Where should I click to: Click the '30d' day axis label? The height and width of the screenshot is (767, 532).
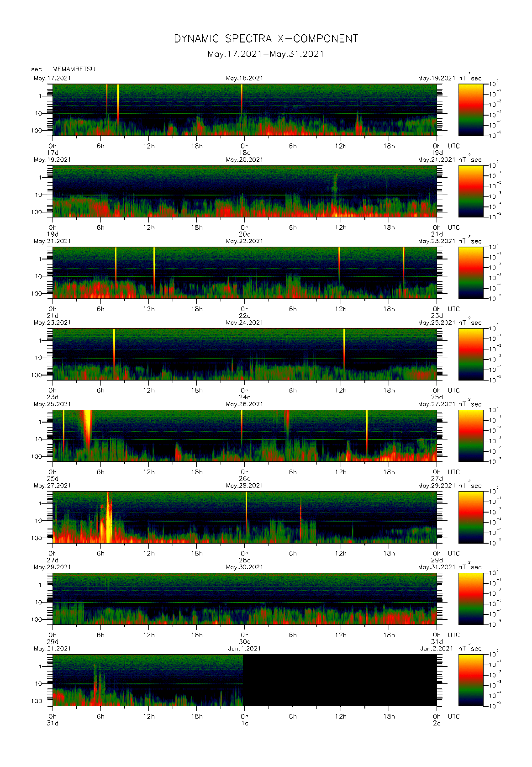tap(245, 642)
